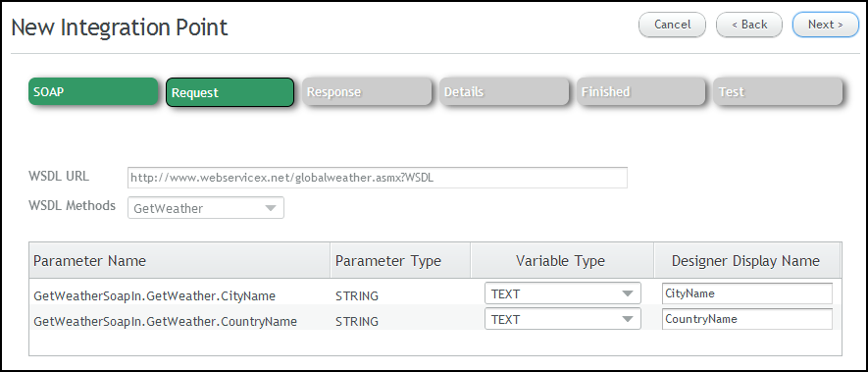
Task: Edit the CountryName display name field
Action: pyautogui.click(x=746, y=319)
